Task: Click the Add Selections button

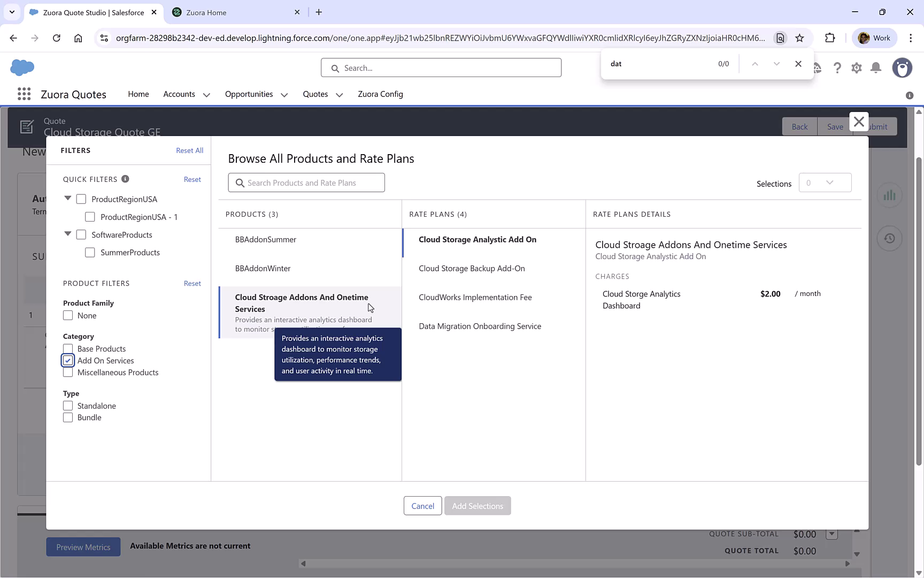Action: (477, 505)
